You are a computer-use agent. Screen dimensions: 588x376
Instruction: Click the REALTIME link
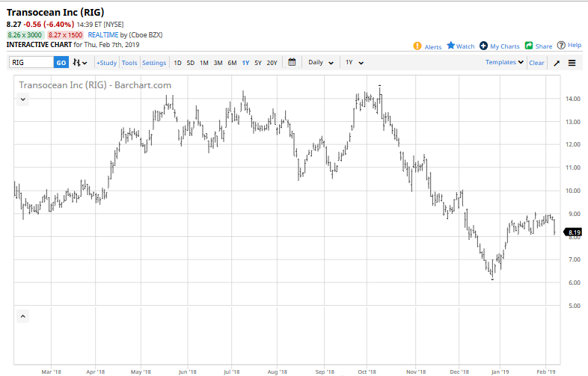103,35
